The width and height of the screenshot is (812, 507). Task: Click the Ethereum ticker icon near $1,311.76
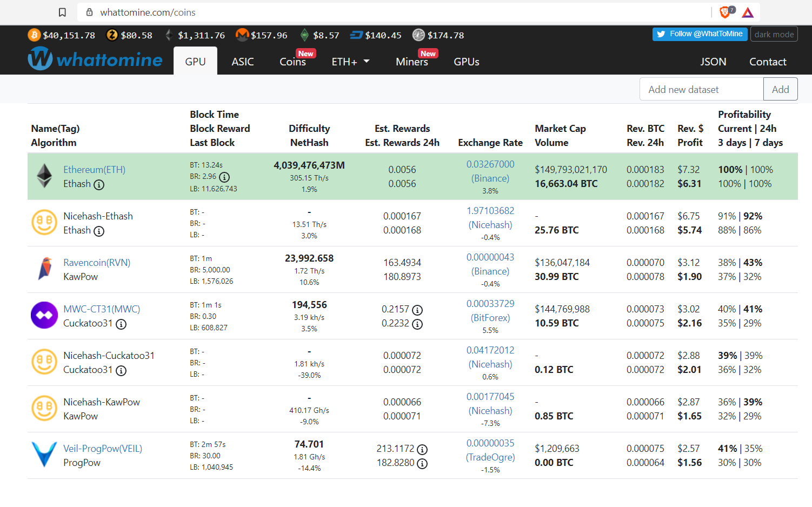169,35
